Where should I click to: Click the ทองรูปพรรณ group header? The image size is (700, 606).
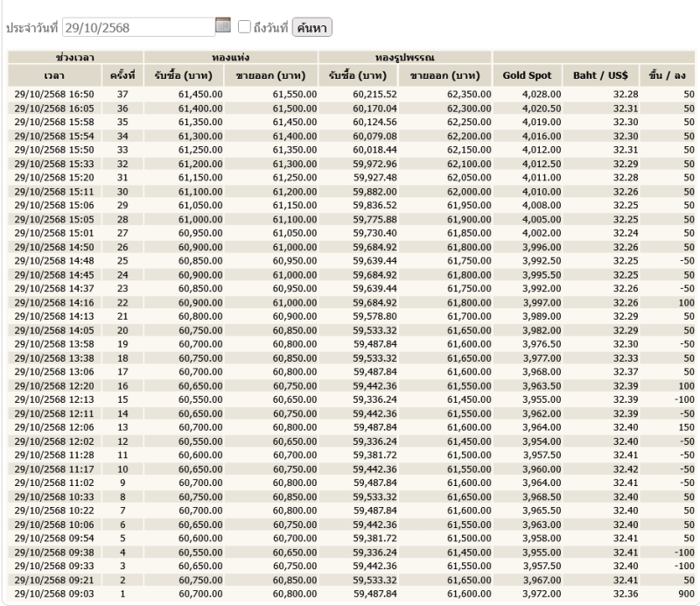point(405,57)
